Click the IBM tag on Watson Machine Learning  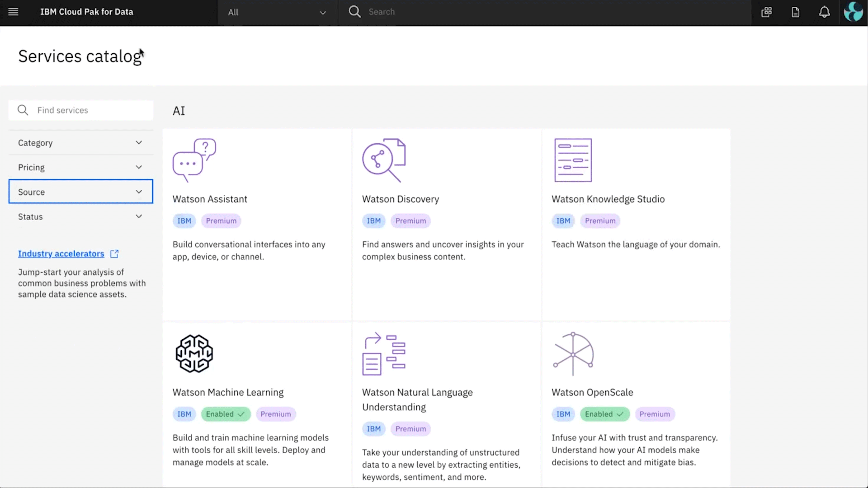pos(184,414)
